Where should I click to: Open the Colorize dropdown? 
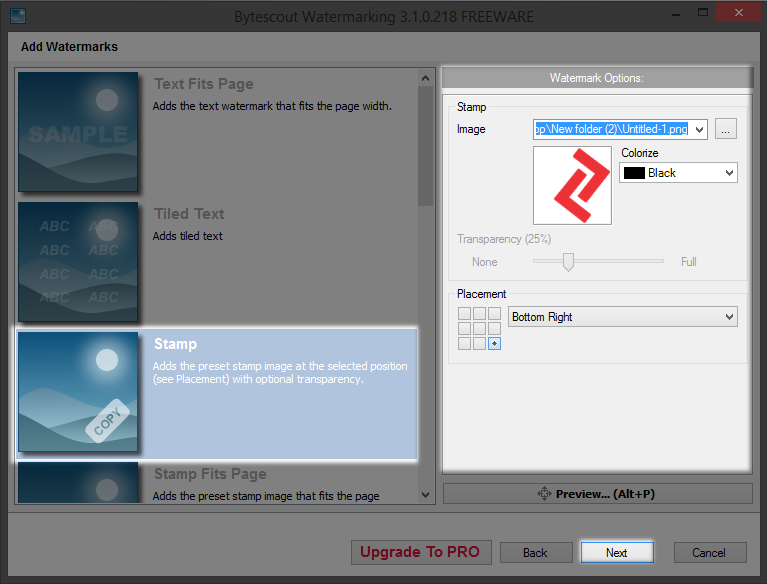click(x=728, y=173)
